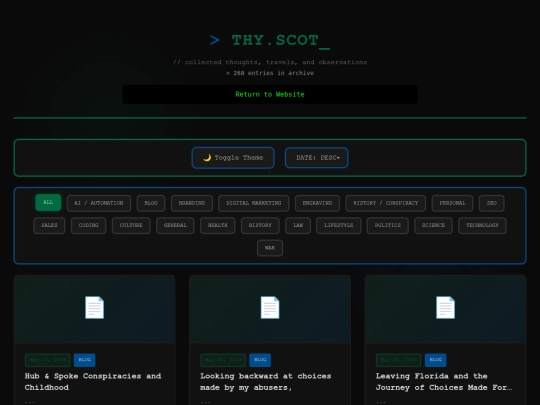Filter by DIGITAL MARKETING category
540x405 pixels.
pos(254,203)
